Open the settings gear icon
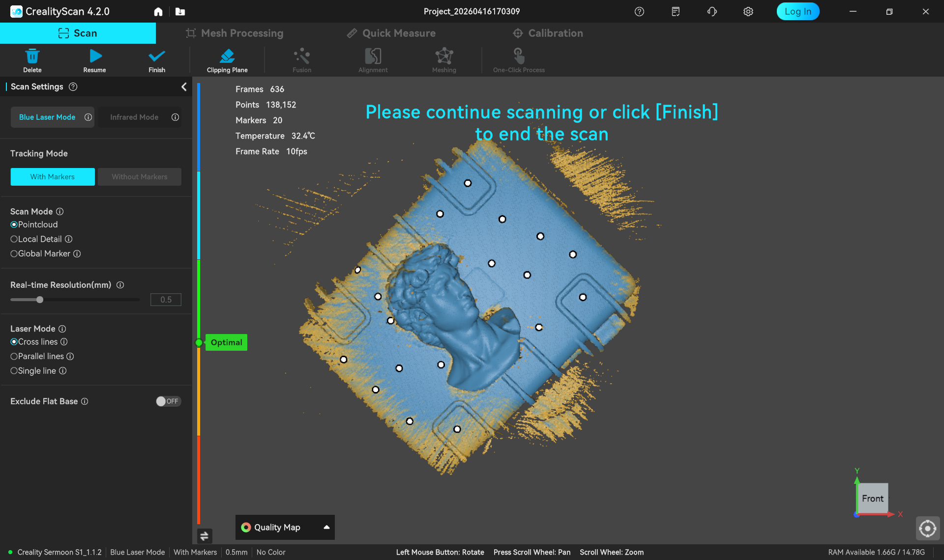 [748, 12]
